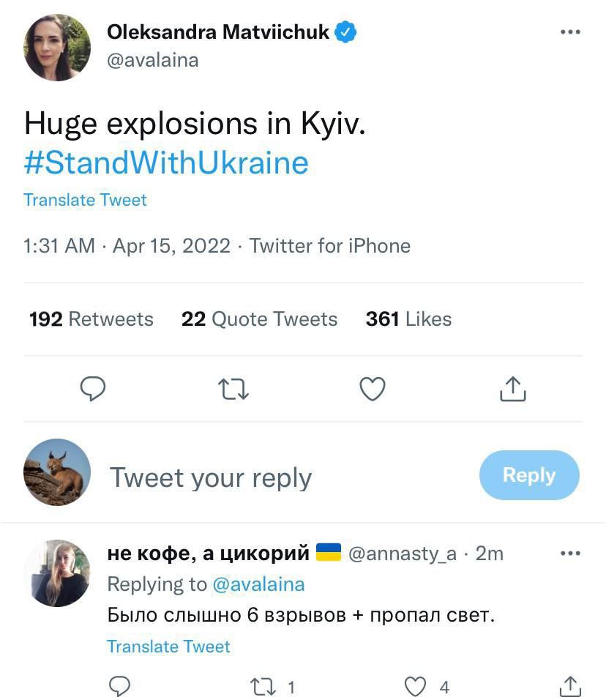Share the main tweet via share icon
This screenshot has height=700, width=606.
[512, 389]
